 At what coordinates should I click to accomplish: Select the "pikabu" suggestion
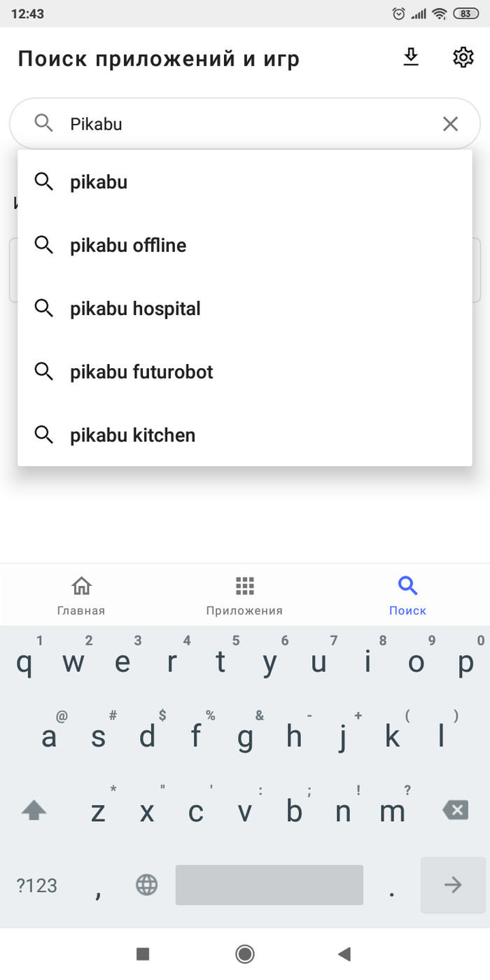(x=99, y=183)
